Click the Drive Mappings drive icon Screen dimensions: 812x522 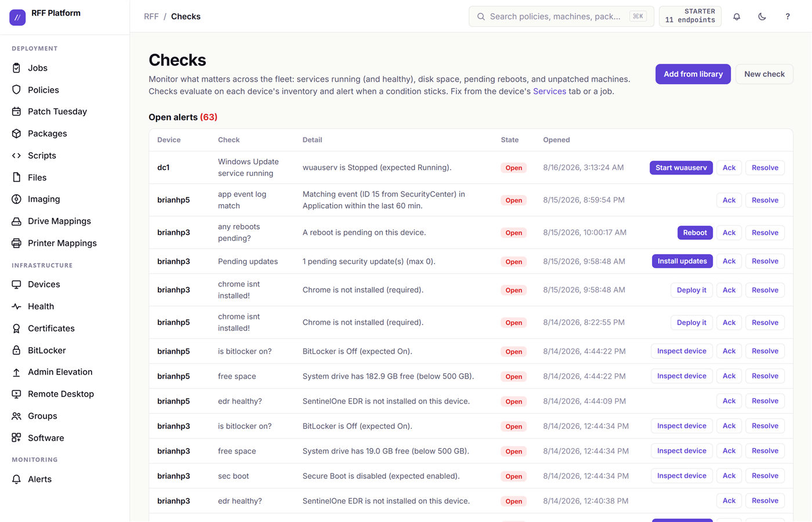click(16, 221)
